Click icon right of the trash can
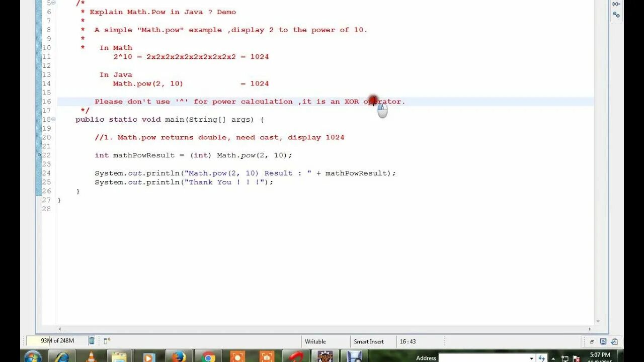Viewport: 644px width, 362px height. 107,341
